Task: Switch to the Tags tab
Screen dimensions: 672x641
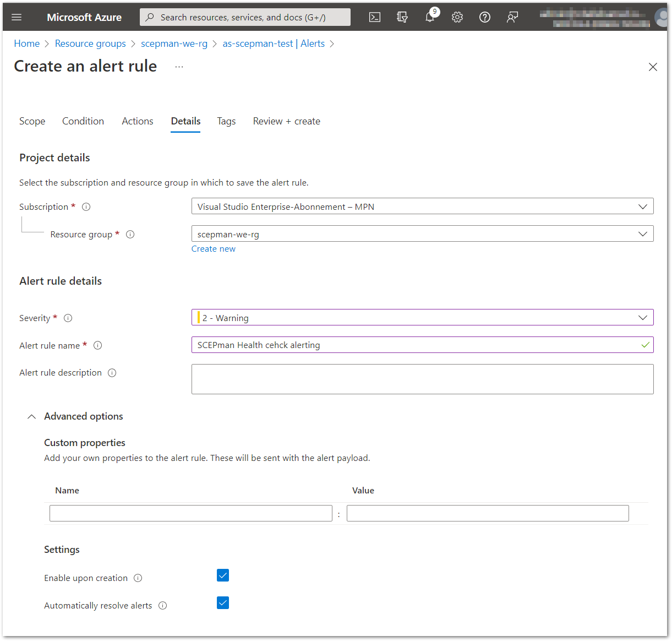Action: pos(226,121)
